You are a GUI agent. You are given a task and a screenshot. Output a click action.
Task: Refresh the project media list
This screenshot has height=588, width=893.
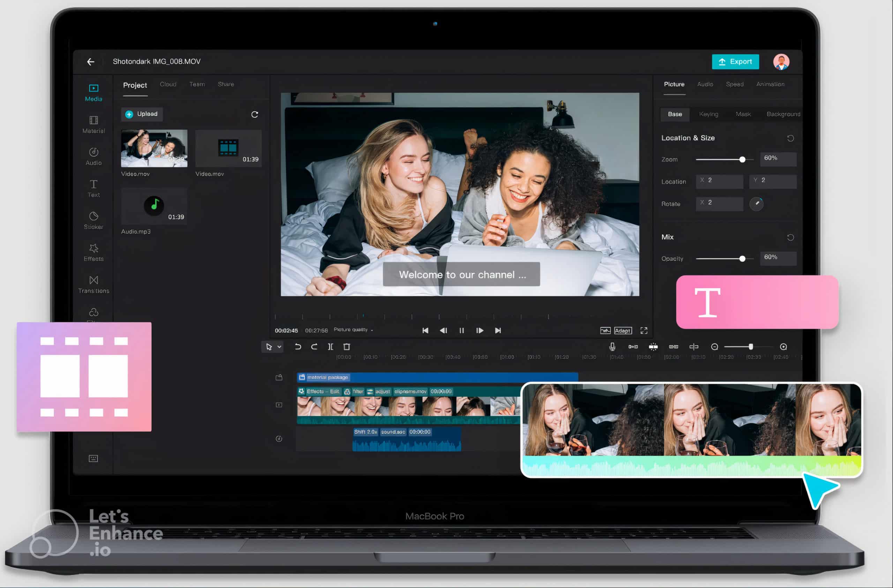coord(254,114)
